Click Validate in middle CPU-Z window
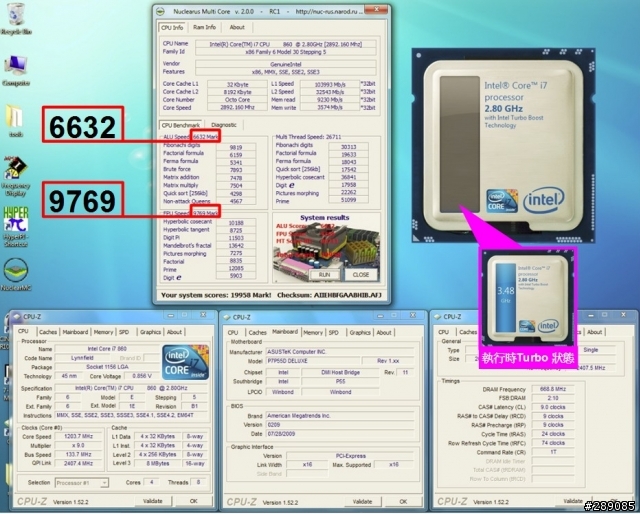This screenshot has height=514, width=640. [362, 501]
